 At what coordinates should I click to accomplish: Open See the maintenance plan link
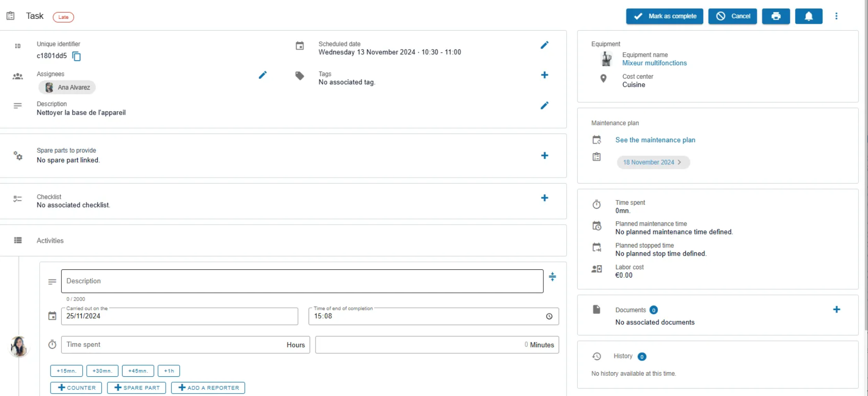pyautogui.click(x=655, y=140)
